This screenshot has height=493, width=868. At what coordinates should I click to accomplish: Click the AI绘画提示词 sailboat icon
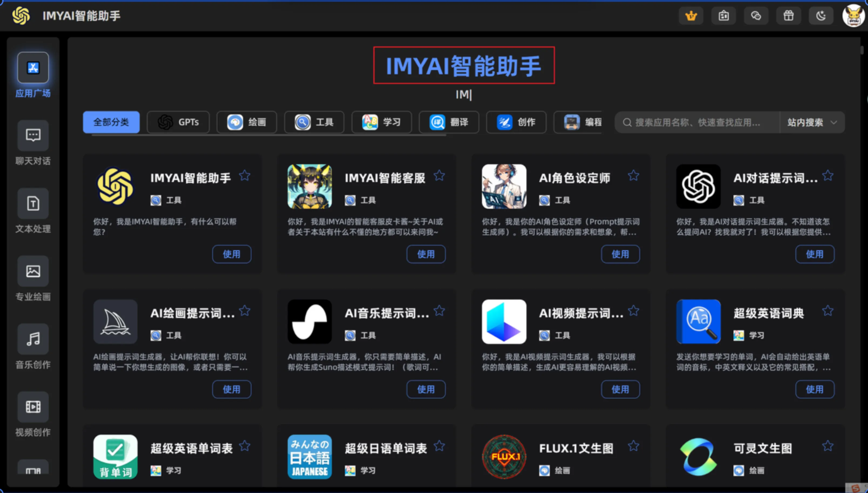click(115, 321)
